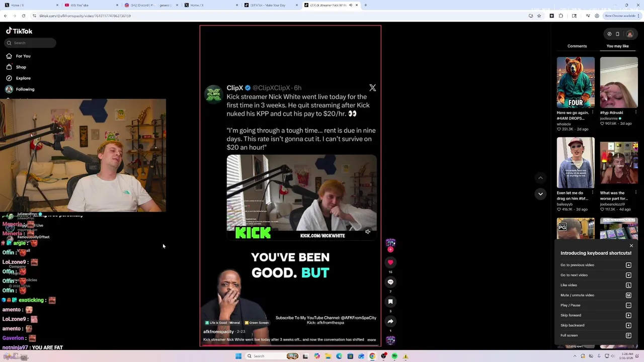Open comments via speech bubble icon
Viewport: 644px width, 362px height.
[x=390, y=282]
